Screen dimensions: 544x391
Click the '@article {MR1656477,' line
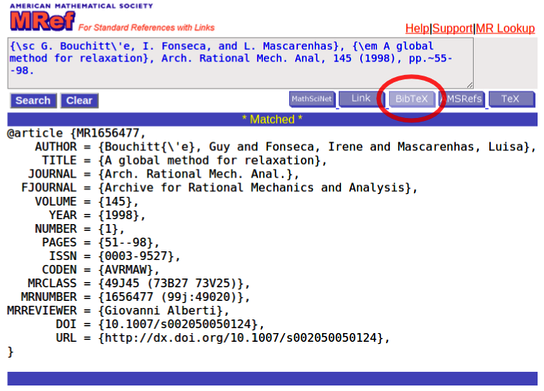point(76,133)
